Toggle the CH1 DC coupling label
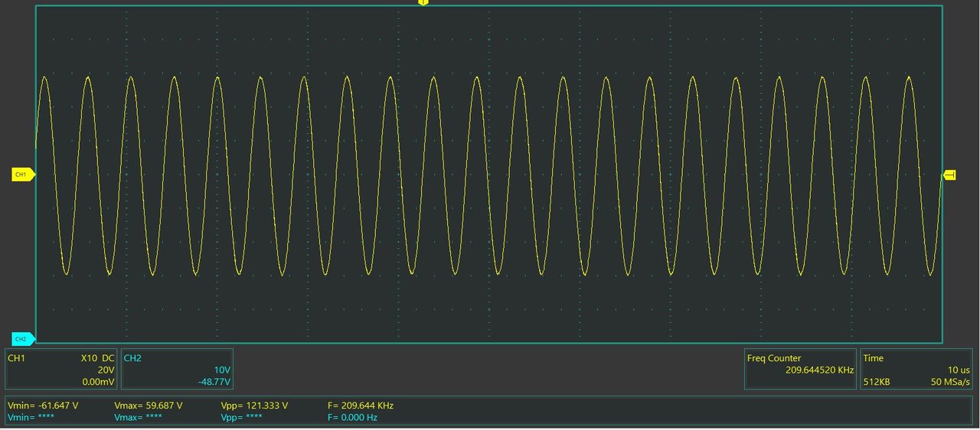The image size is (980, 430). (108, 358)
